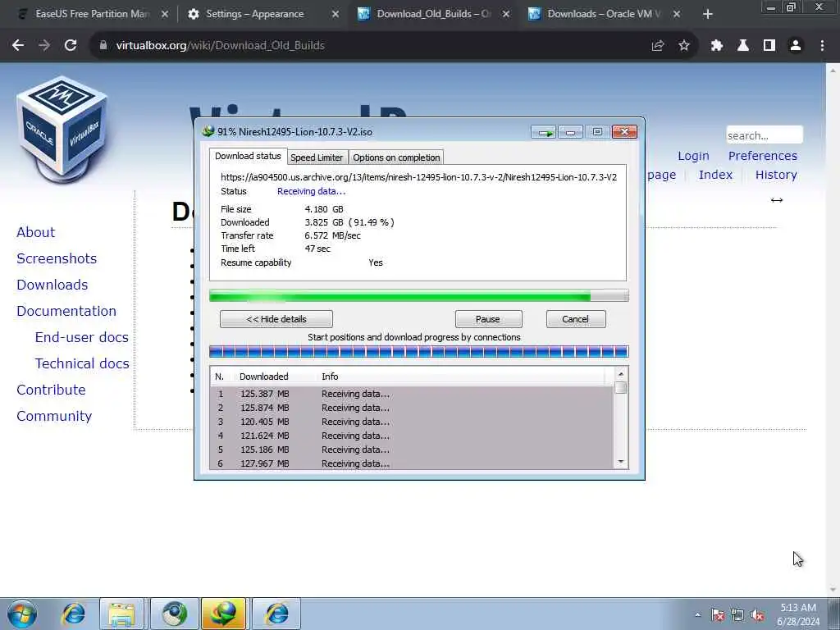Screen dimensions: 840x630
Task: Select connection row 4 with 121.624 MB
Action: (412, 436)
